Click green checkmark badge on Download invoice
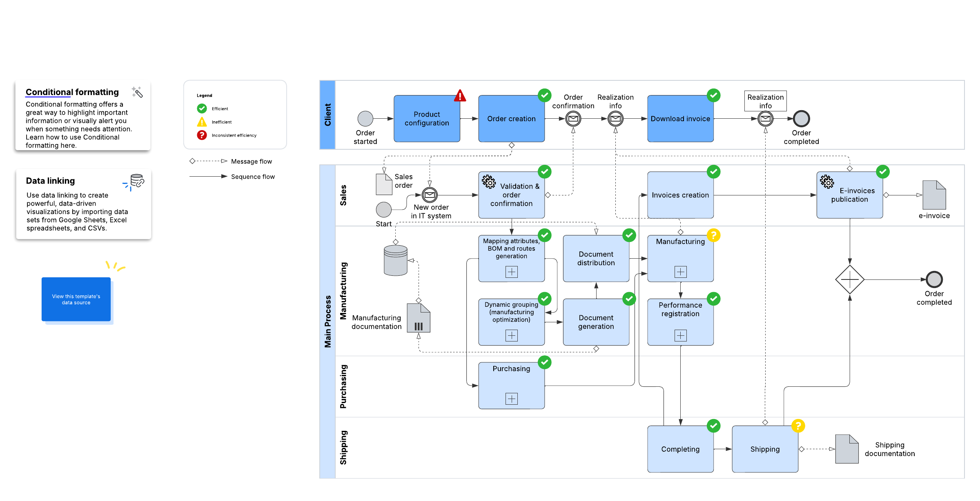Image resolution: width=980 pixels, height=501 pixels. click(713, 95)
